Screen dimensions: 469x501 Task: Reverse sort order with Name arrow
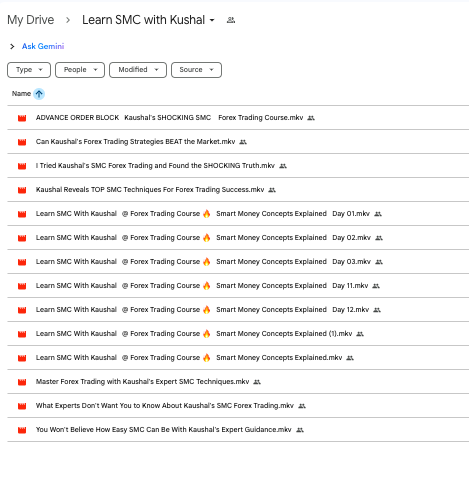coord(39,94)
